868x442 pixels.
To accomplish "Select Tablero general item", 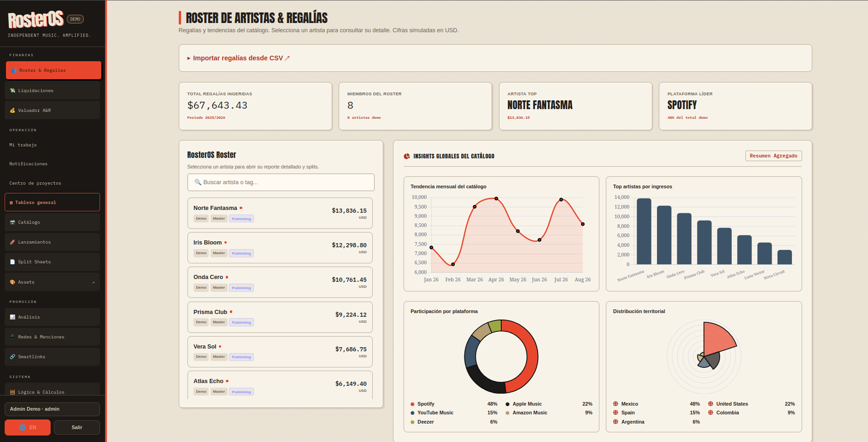I will (53, 202).
